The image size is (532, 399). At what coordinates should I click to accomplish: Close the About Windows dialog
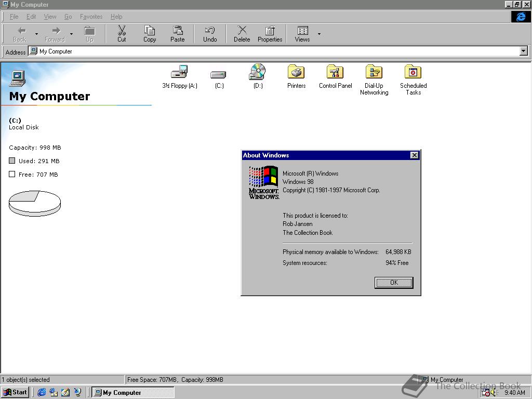[414, 155]
